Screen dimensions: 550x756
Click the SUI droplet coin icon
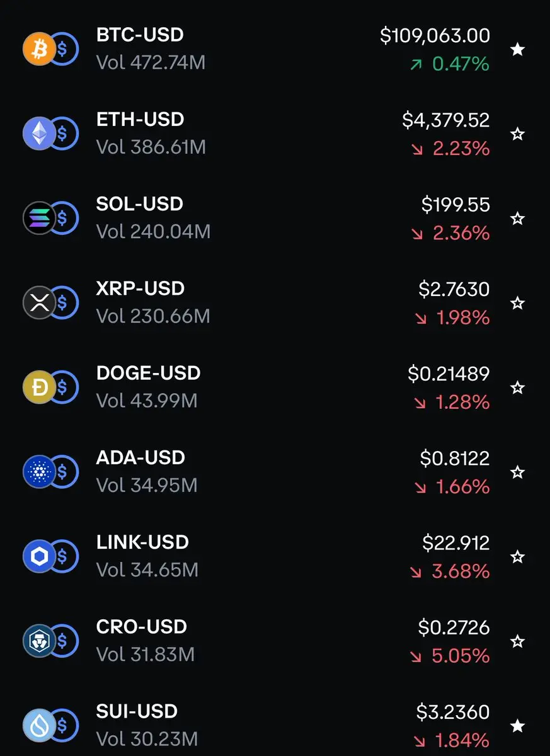click(39, 725)
